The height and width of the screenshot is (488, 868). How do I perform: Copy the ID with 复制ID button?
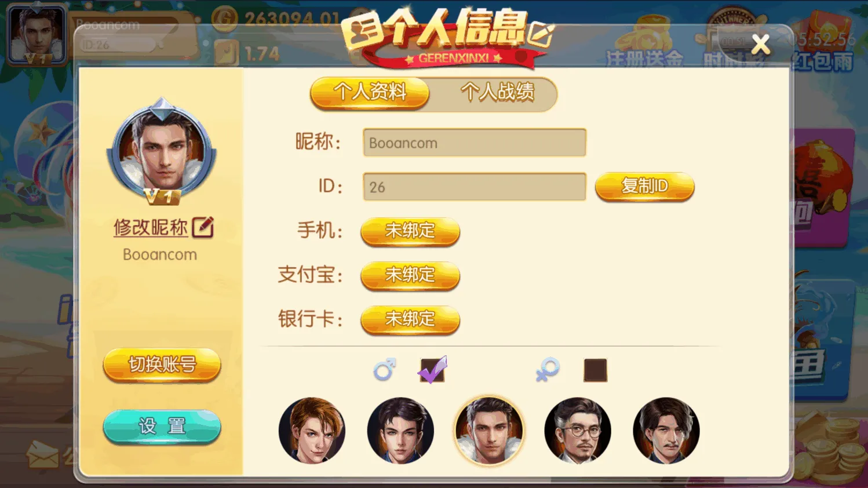click(x=644, y=187)
